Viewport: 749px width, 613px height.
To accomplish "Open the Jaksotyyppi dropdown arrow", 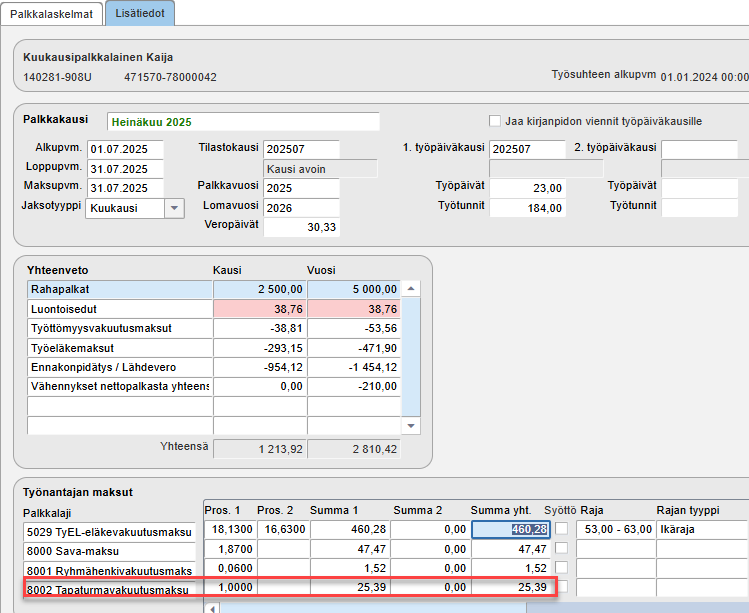I will tap(174, 208).
